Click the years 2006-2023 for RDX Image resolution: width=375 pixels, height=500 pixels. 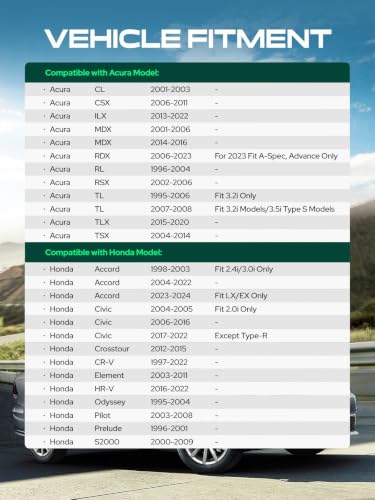tap(171, 156)
